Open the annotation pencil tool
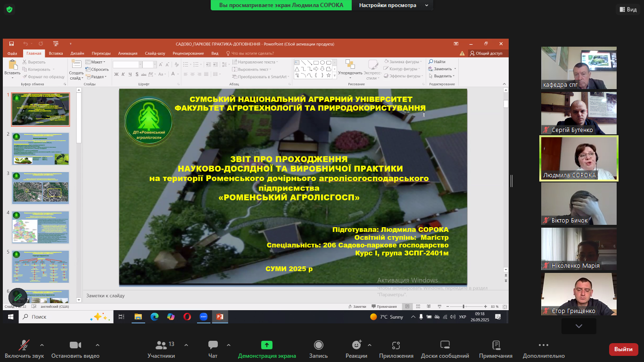 click(18, 297)
